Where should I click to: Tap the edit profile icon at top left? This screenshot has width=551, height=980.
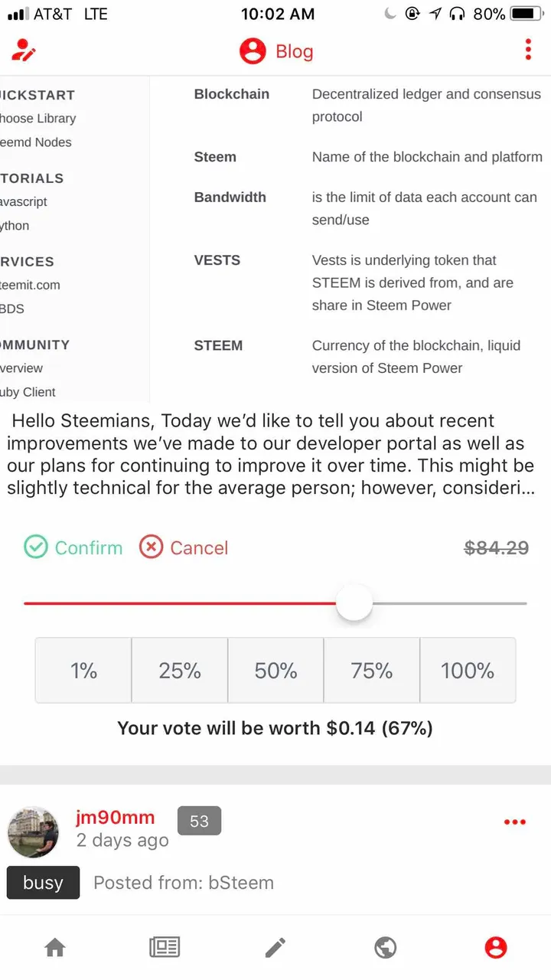pos(24,51)
